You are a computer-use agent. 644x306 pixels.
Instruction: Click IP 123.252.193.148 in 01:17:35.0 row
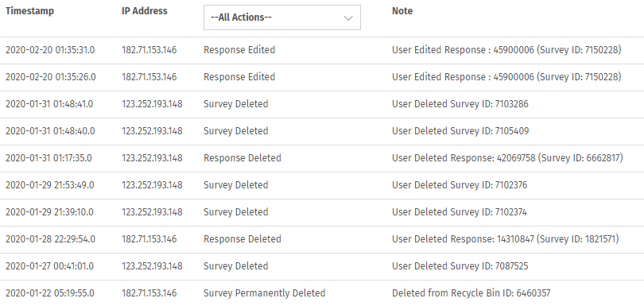tap(152, 158)
